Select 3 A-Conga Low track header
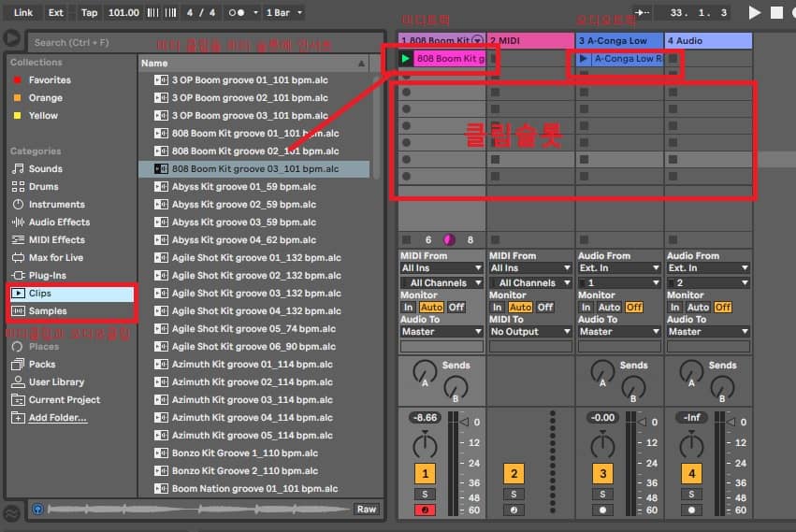The image size is (796, 532). 619,40
